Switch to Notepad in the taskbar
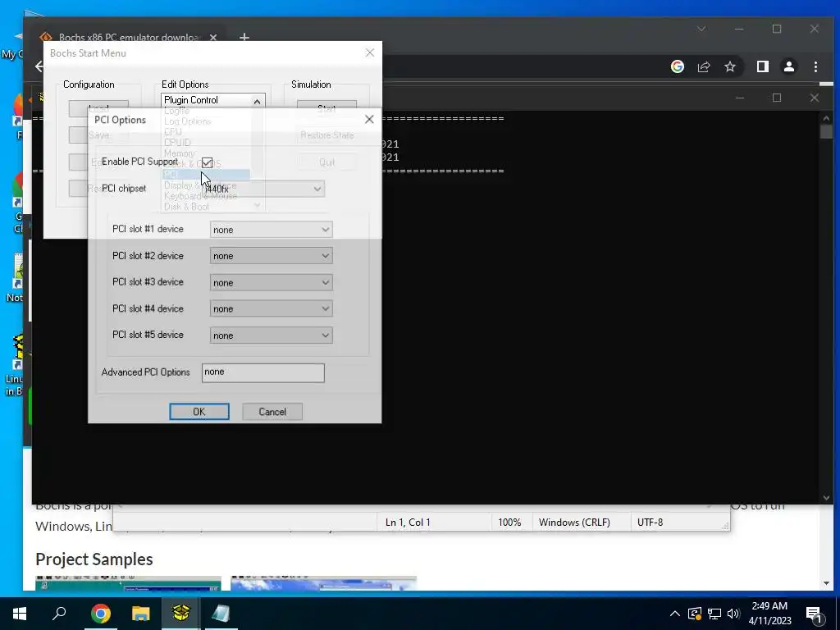Screen dimensions: 840x630 pyautogui.click(x=221, y=614)
